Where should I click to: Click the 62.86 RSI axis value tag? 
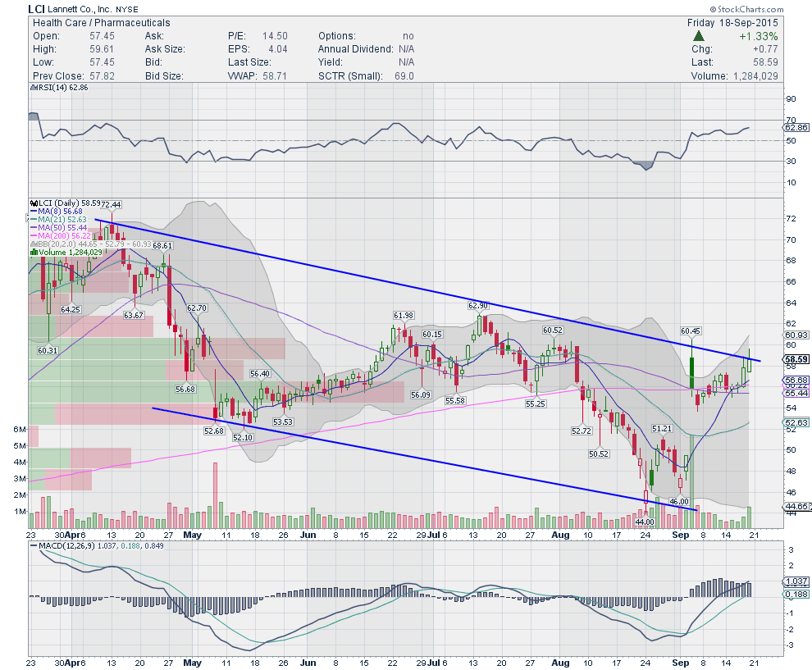[796, 127]
